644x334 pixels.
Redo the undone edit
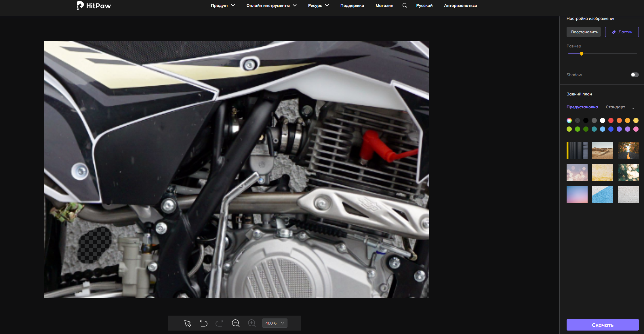pos(219,323)
